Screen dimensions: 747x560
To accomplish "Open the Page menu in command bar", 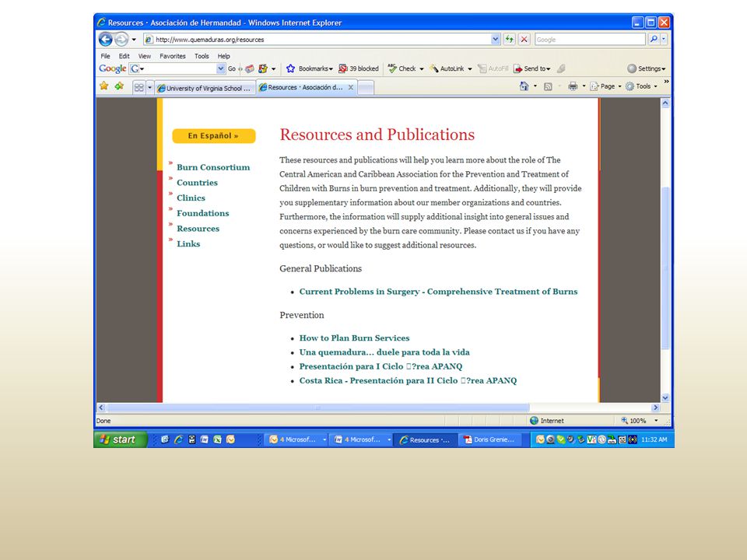I will coord(605,86).
